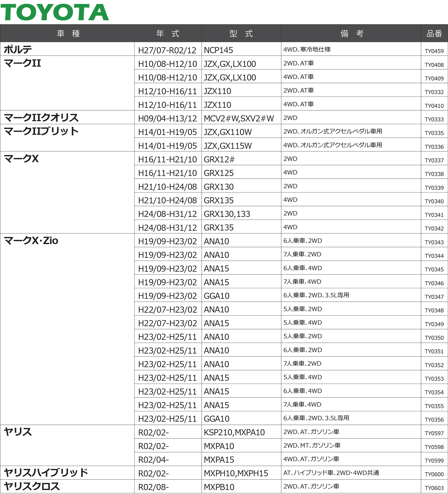Click the 品番 column header
This screenshot has width=448, height=494.
coord(434,33)
